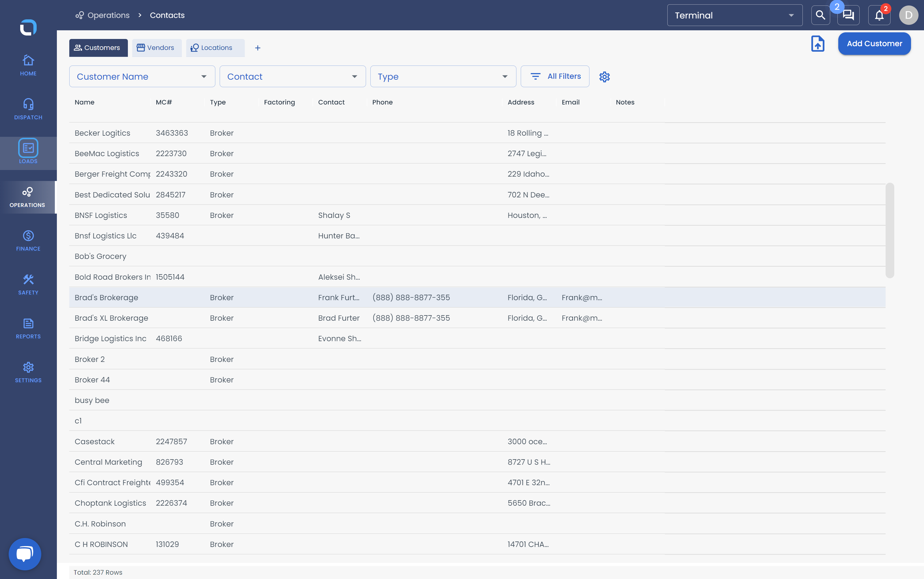Switch to the Customers tab
Viewport: 924px width, 579px height.
click(98, 48)
